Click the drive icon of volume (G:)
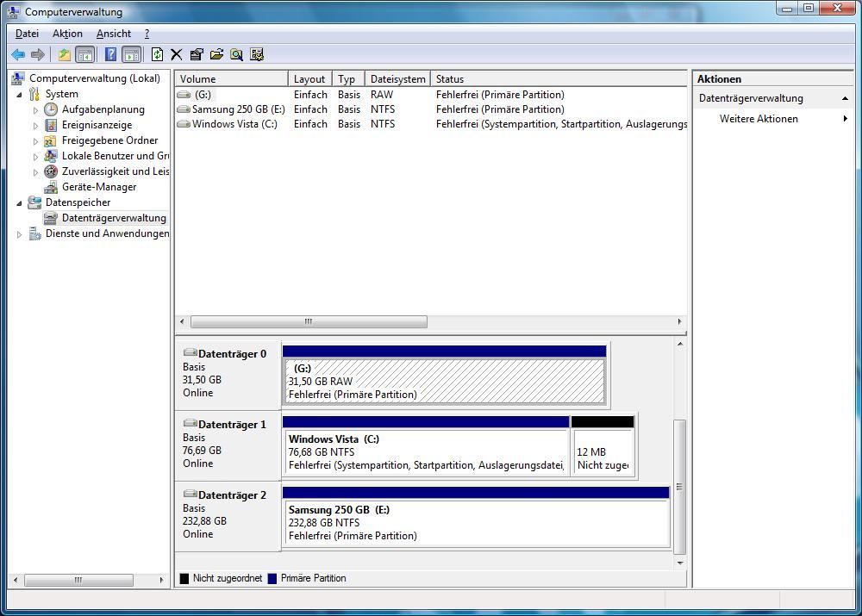Viewport: 862px width, 616px height. click(x=184, y=95)
